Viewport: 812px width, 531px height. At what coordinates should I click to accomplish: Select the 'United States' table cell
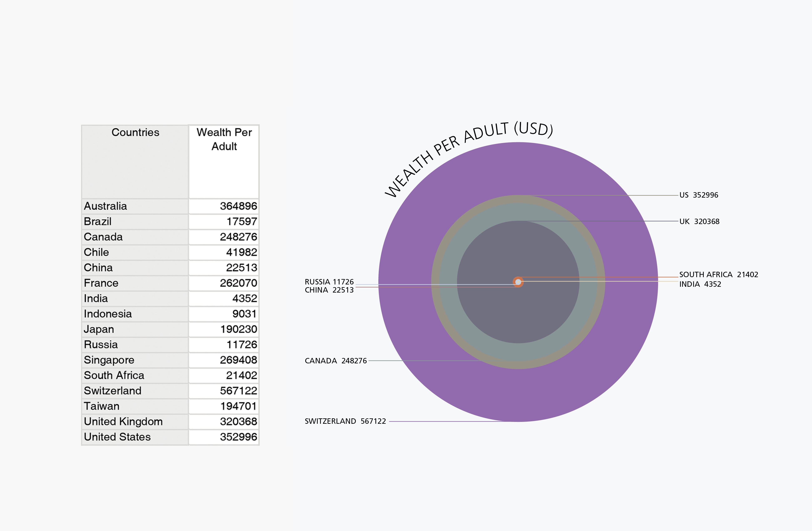[x=135, y=437]
